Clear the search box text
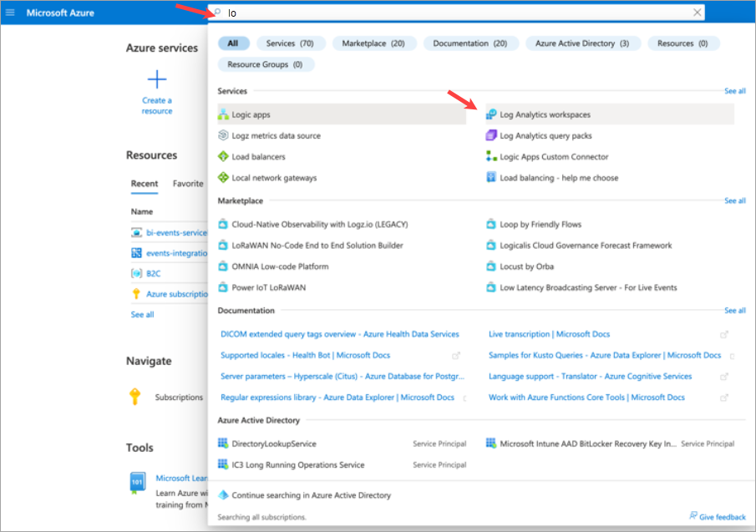756x532 pixels. (698, 13)
